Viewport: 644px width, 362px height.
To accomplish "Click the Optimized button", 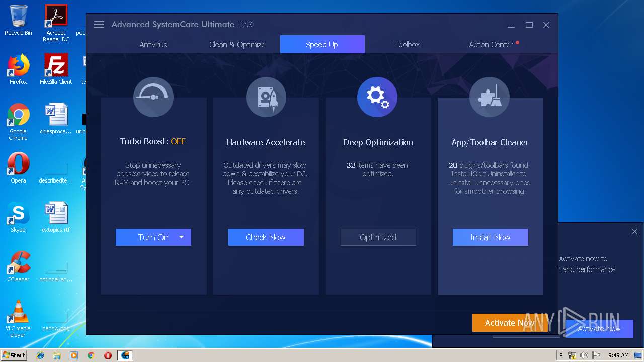I will (x=378, y=237).
